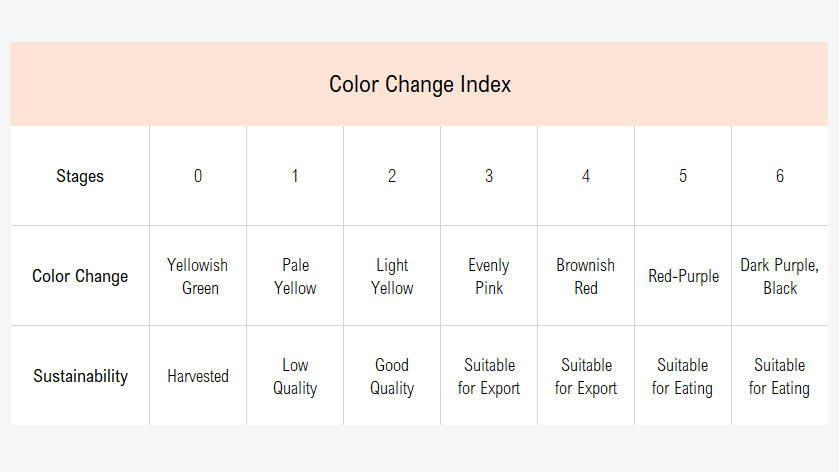Select the Pale Yellow cell
This screenshot has height=472, width=839.
pos(295,276)
